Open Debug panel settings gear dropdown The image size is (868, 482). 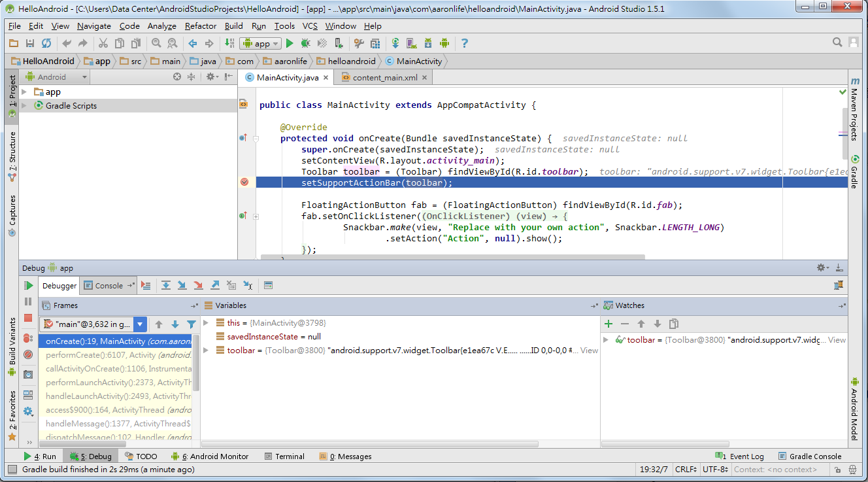[x=823, y=268]
